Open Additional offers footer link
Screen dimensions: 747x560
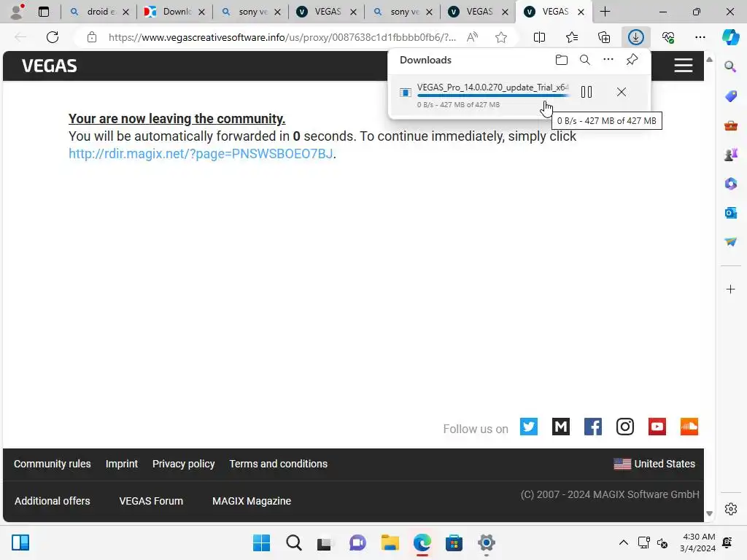[x=52, y=501]
